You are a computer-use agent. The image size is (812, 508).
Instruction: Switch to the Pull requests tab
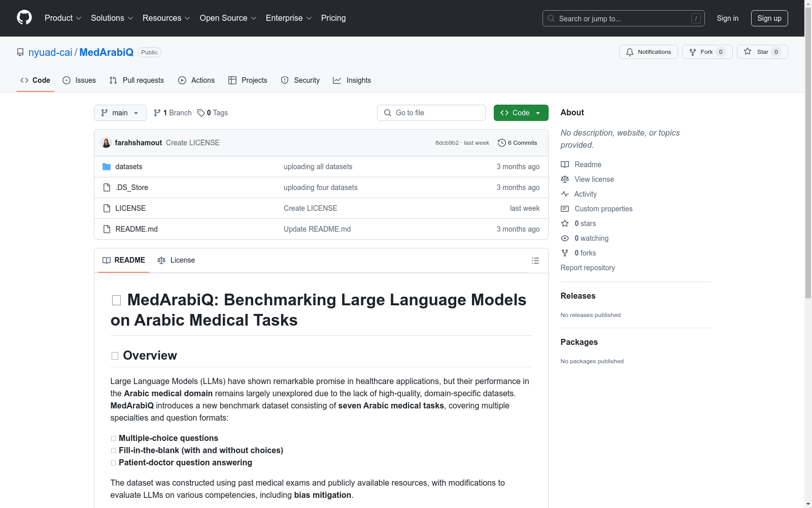click(137, 80)
